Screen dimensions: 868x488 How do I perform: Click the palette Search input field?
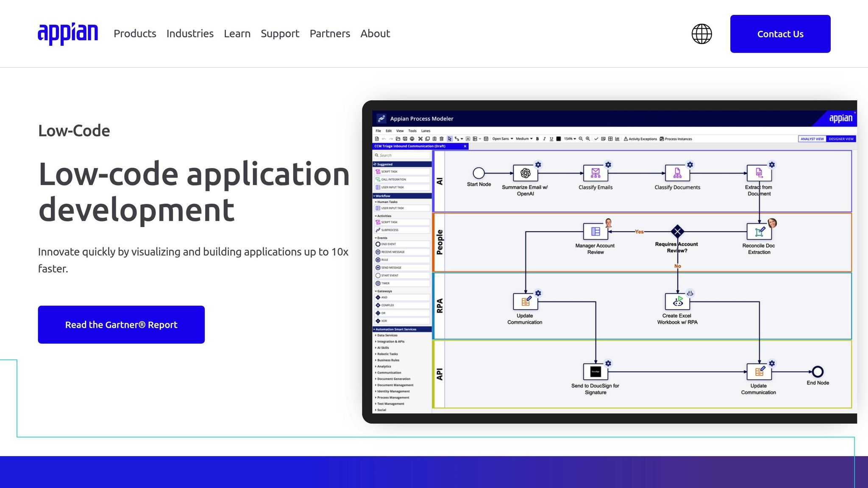(402, 155)
